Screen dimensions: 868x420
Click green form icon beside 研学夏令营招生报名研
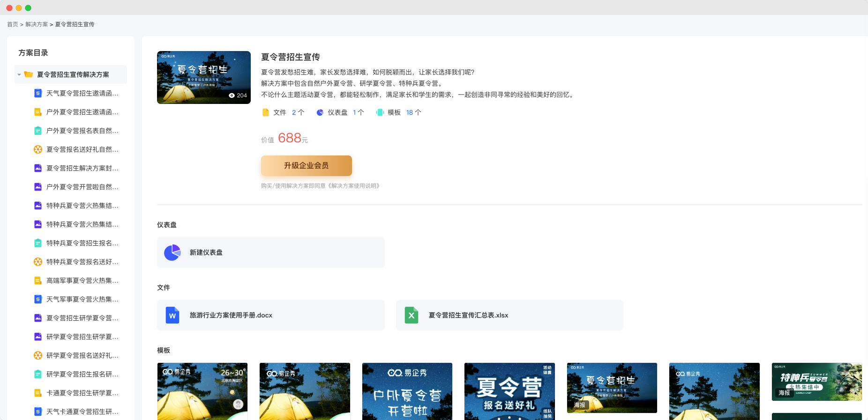tap(38, 374)
